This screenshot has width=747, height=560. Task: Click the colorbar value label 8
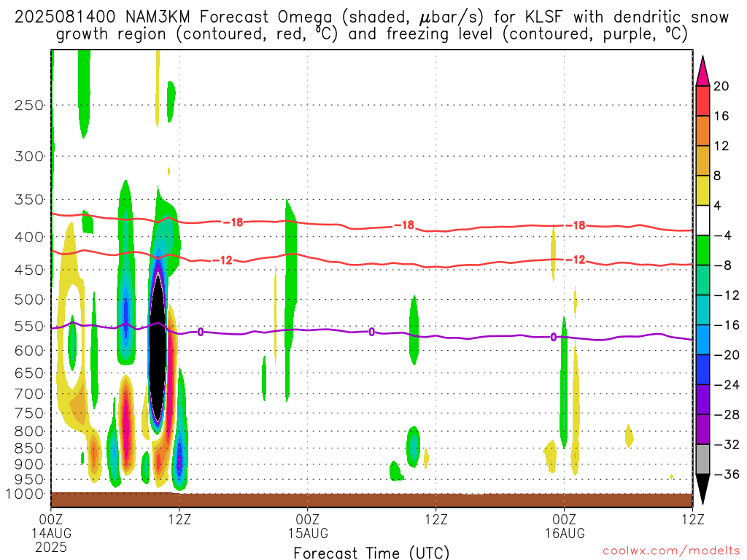coord(718,176)
